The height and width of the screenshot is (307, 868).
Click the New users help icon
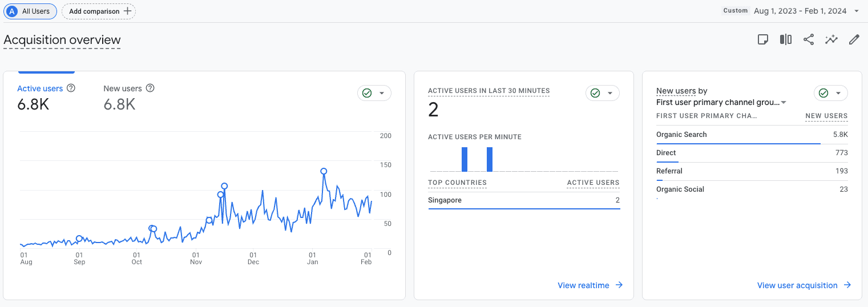point(150,88)
